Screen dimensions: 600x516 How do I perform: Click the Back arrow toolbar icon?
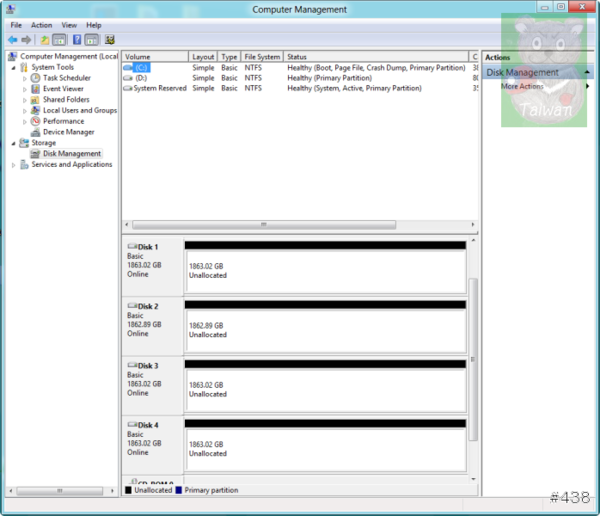click(12, 40)
